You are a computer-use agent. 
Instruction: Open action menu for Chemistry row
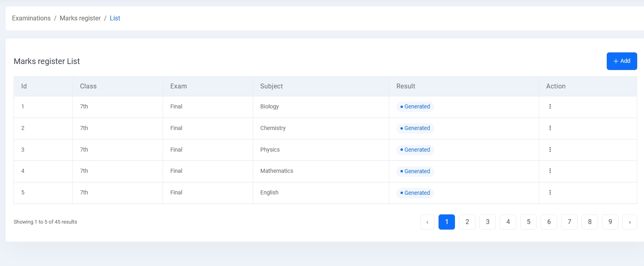(x=550, y=128)
